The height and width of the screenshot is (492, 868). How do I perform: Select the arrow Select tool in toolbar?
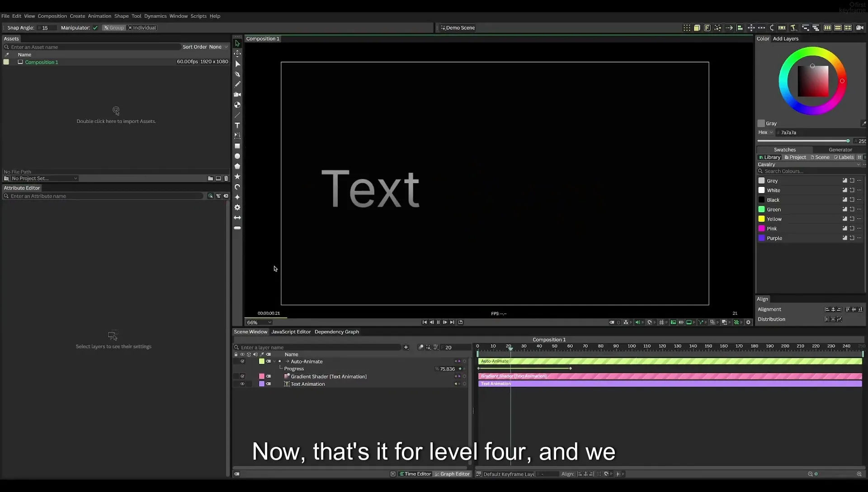coord(237,43)
